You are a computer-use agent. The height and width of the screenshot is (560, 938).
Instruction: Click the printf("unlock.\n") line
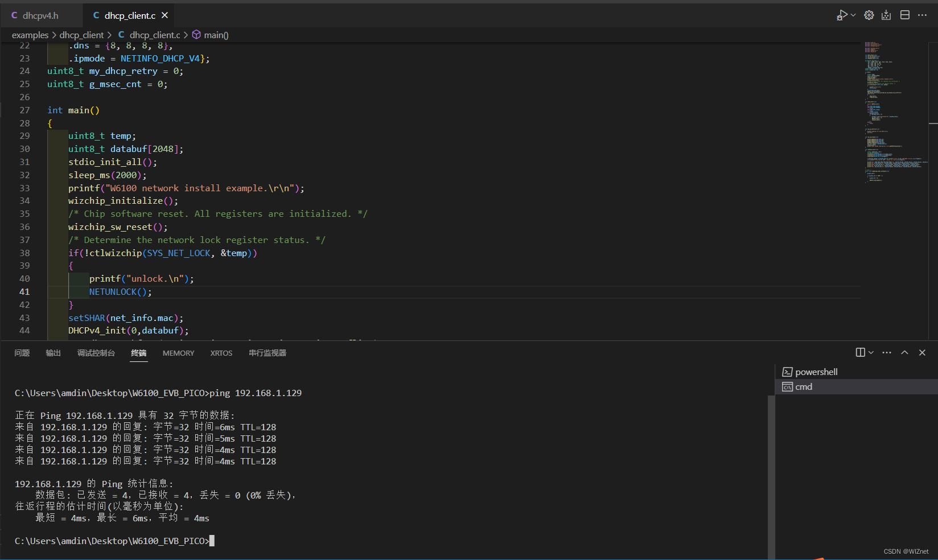click(x=142, y=278)
